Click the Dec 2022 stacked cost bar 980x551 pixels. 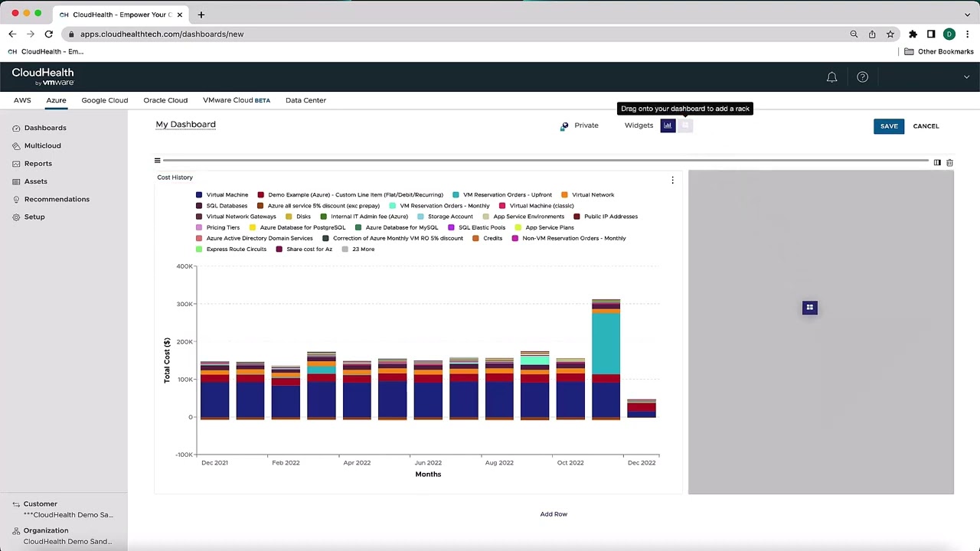coord(642,409)
